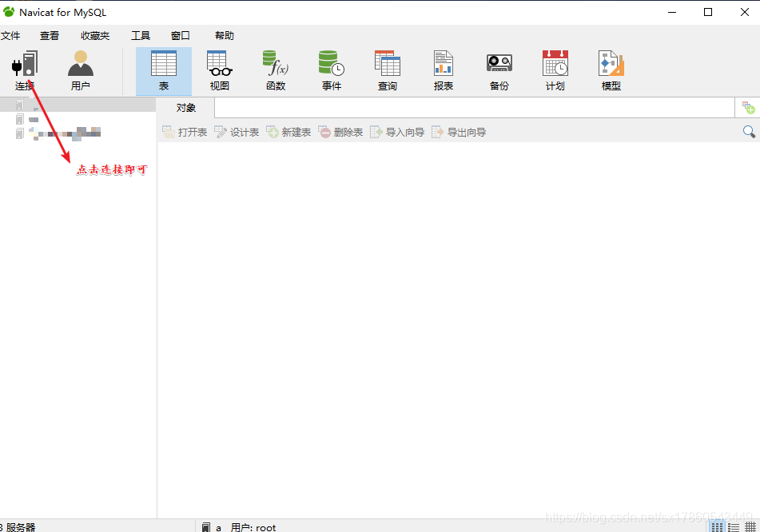Open the 函数 (Function) toolbar icon
The width and height of the screenshot is (760, 532).
click(275, 70)
